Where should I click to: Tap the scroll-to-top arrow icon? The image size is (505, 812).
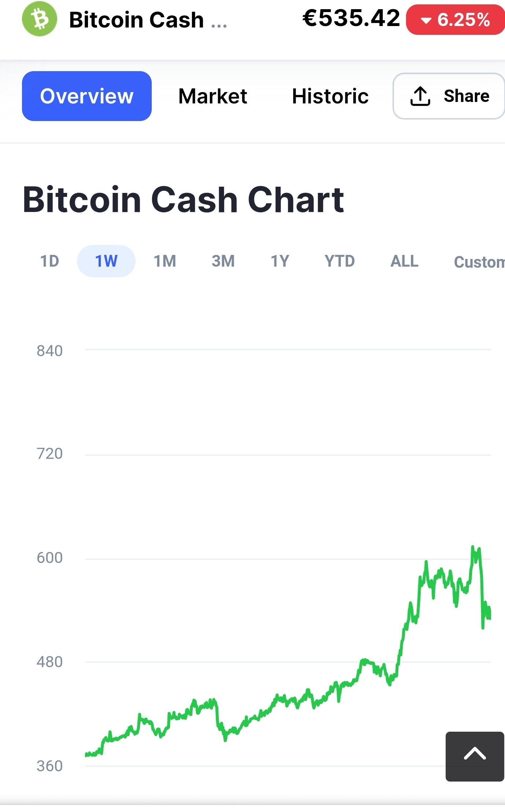coord(475,756)
